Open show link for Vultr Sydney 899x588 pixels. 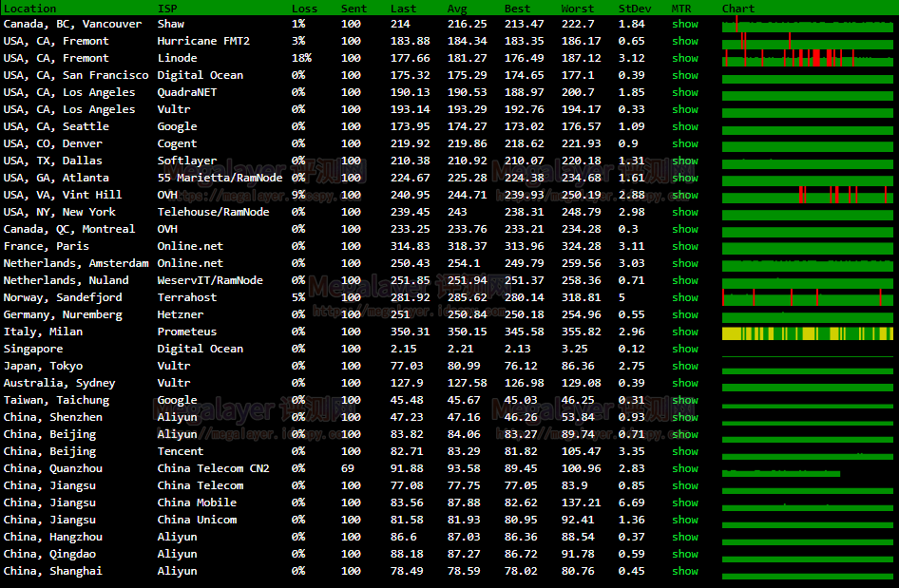[685, 383]
